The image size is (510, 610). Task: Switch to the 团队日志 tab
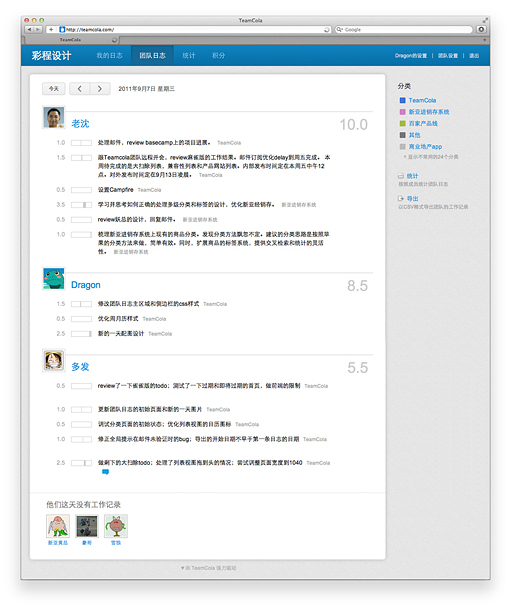[x=152, y=56]
